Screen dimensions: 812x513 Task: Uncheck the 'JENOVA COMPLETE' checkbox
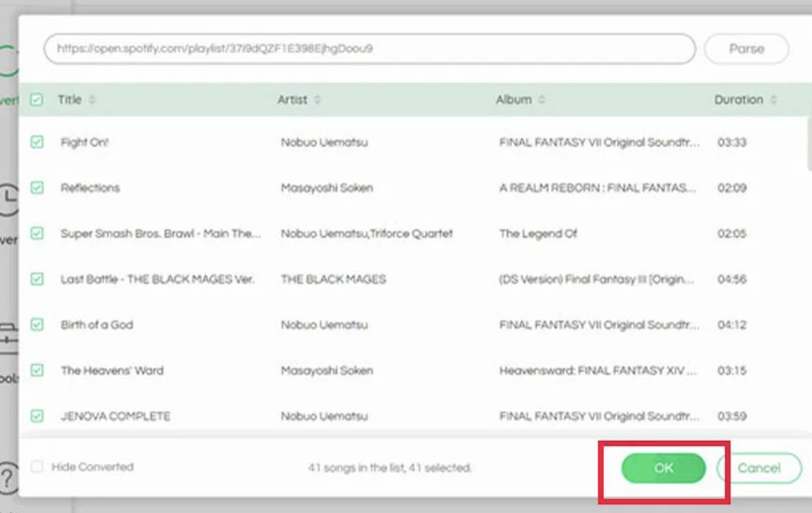[37, 415]
